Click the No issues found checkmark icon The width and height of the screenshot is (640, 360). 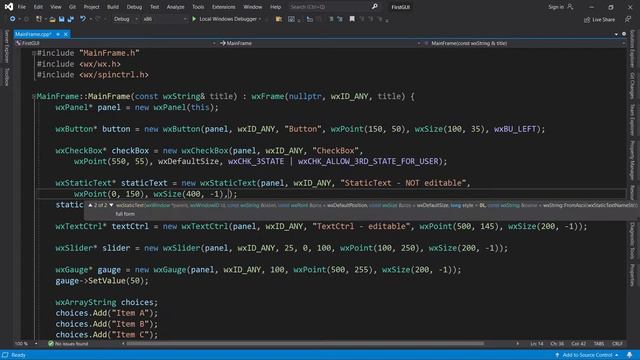click(51, 344)
